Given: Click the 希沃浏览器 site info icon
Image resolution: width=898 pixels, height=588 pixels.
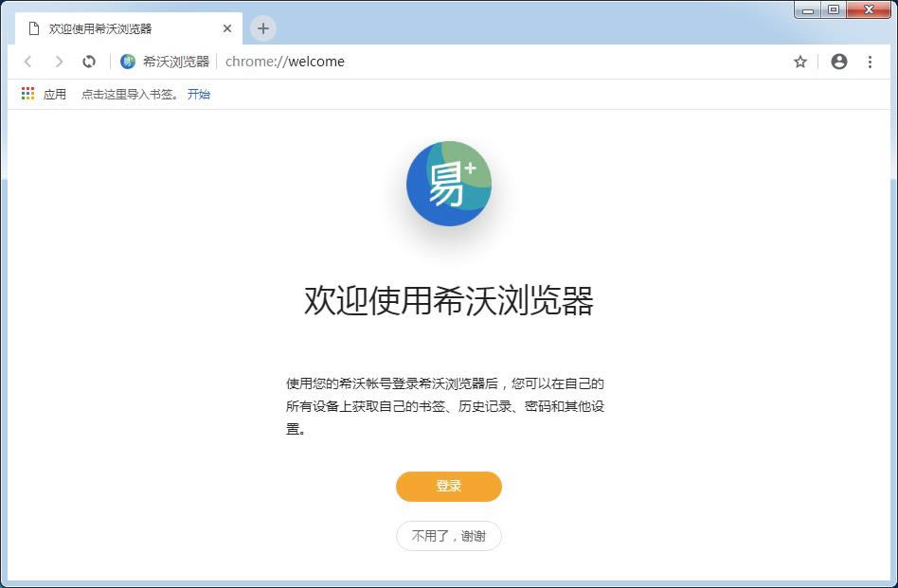Looking at the screenshot, I should [128, 62].
